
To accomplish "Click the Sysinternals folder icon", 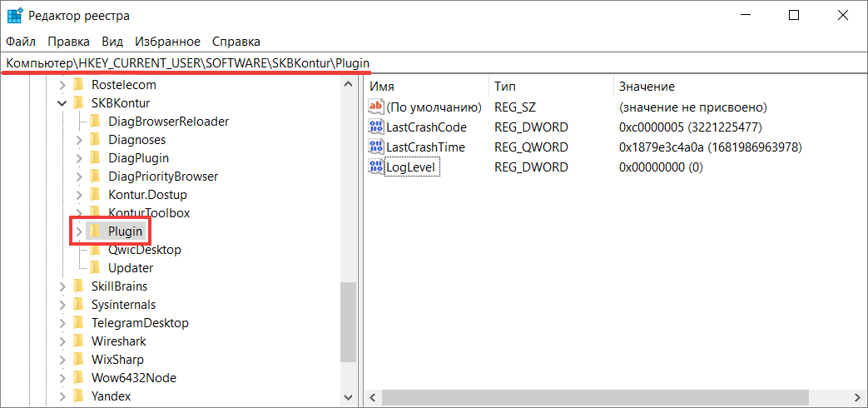I will click(x=78, y=304).
